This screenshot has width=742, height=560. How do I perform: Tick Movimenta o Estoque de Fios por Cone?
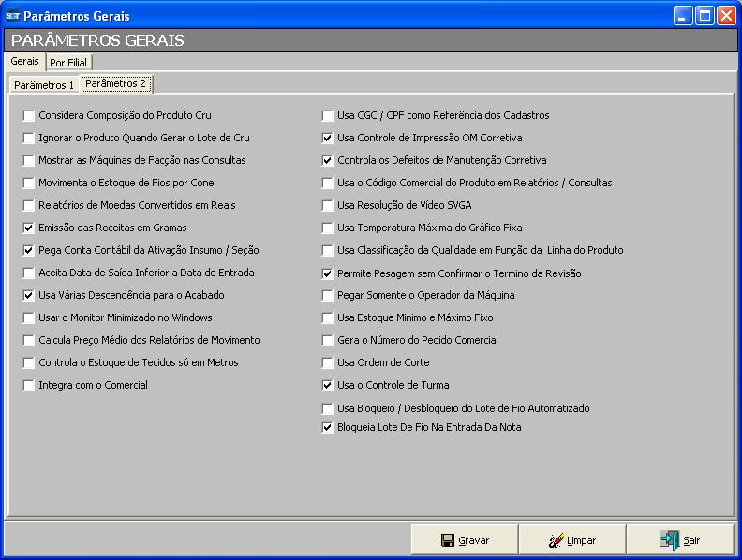[29, 184]
